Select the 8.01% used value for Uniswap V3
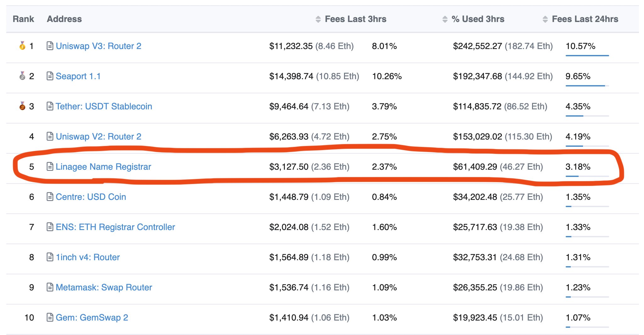Screen dimensions: 644x335 click(x=384, y=46)
